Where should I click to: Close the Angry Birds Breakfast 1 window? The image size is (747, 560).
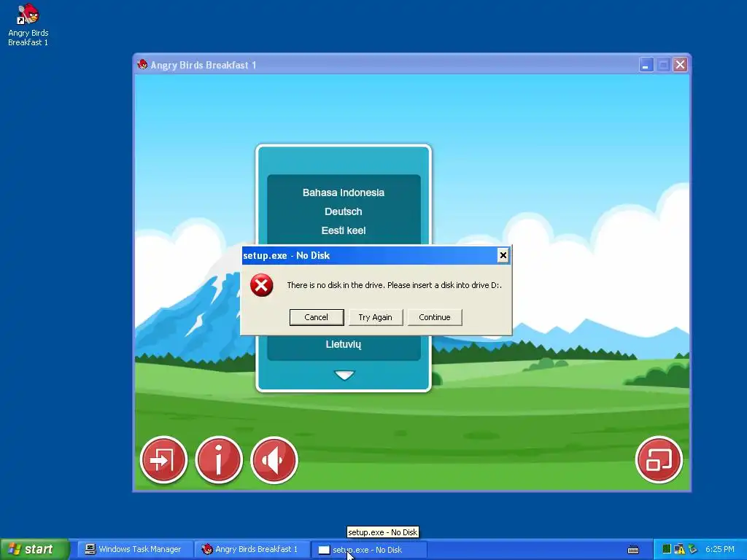tap(681, 65)
